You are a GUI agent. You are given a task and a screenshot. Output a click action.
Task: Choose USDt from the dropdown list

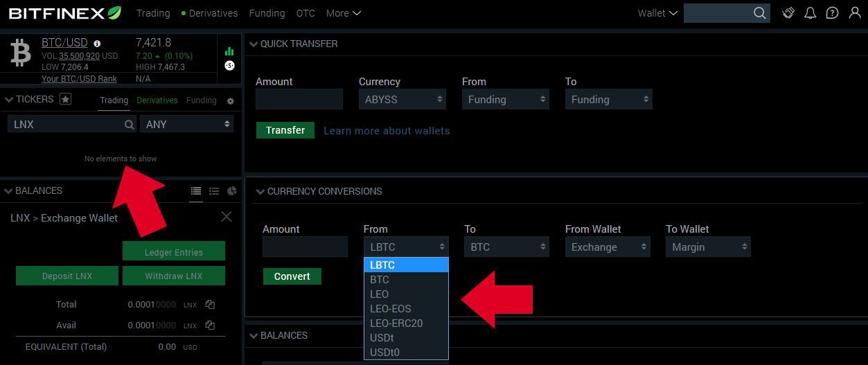pos(406,338)
